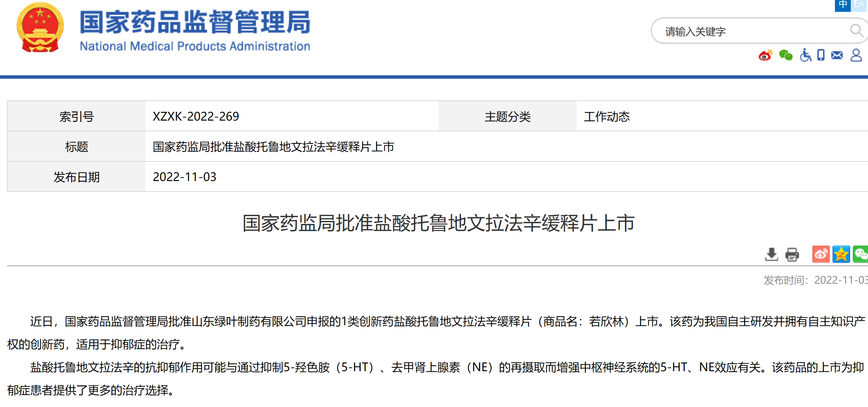Enable accessibility mode via the wheelchair icon
The height and width of the screenshot is (407, 868).
point(805,55)
